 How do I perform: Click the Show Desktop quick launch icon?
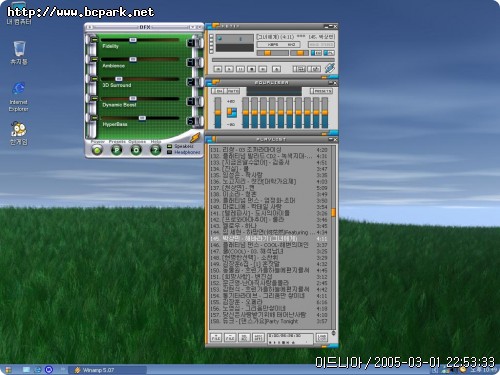point(26,370)
